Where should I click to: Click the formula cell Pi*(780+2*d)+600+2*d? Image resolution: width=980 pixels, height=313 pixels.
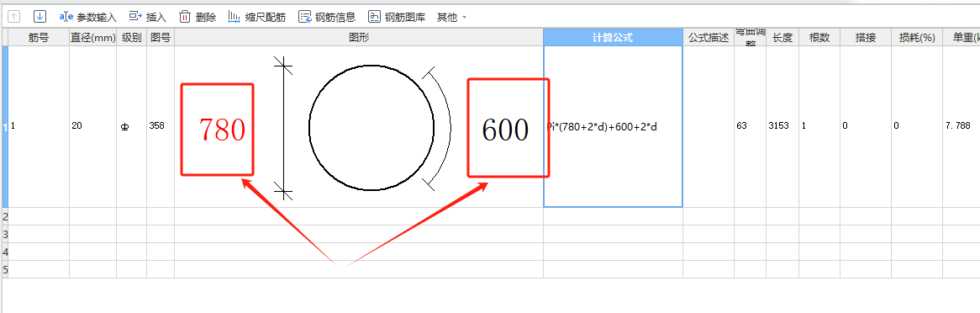point(613,126)
